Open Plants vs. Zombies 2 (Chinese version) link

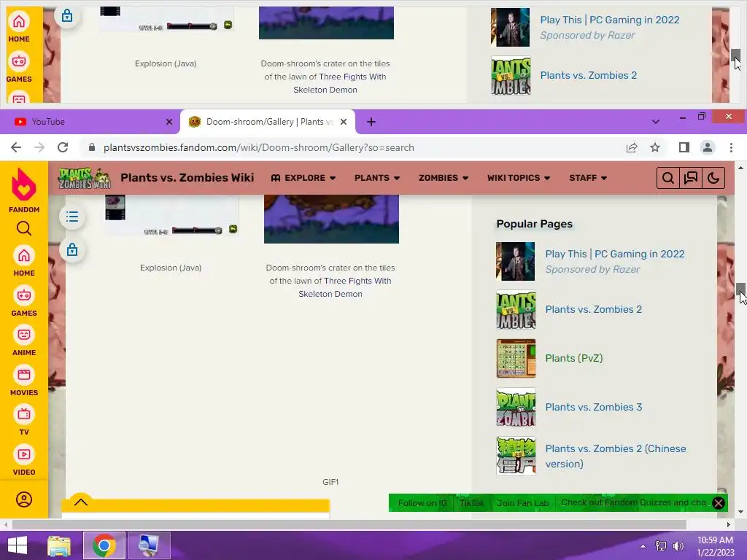point(616,456)
